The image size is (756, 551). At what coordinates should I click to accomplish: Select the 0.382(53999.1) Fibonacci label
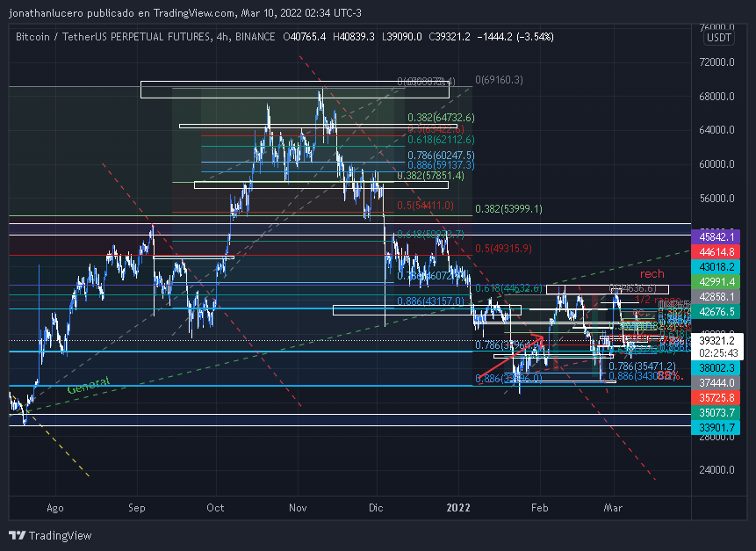coord(508,209)
